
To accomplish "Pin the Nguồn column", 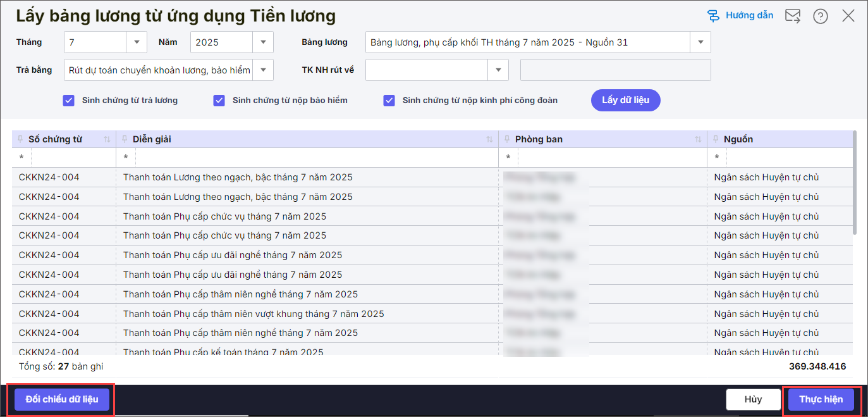I will (716, 139).
